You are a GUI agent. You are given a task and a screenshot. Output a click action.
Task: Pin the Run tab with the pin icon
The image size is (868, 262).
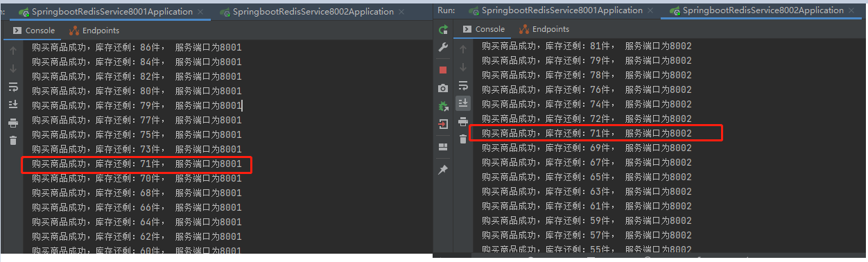[443, 169]
